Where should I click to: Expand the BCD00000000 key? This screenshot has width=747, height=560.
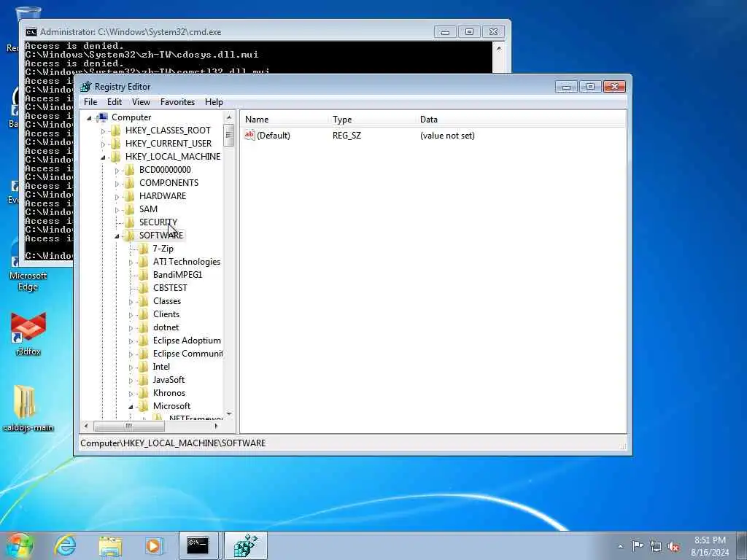point(117,171)
